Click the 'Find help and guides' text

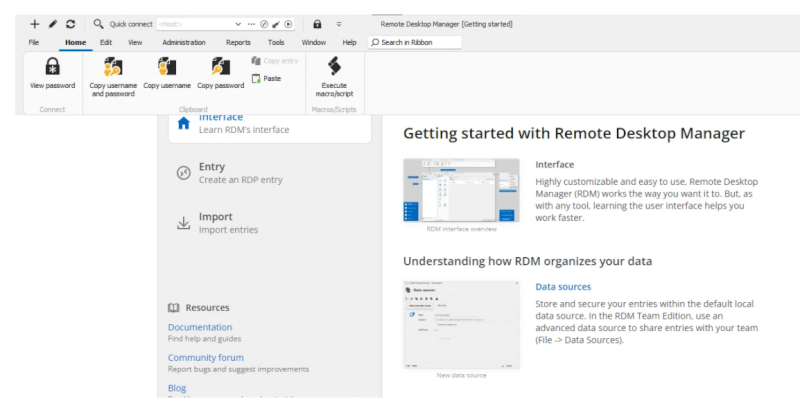click(205, 339)
